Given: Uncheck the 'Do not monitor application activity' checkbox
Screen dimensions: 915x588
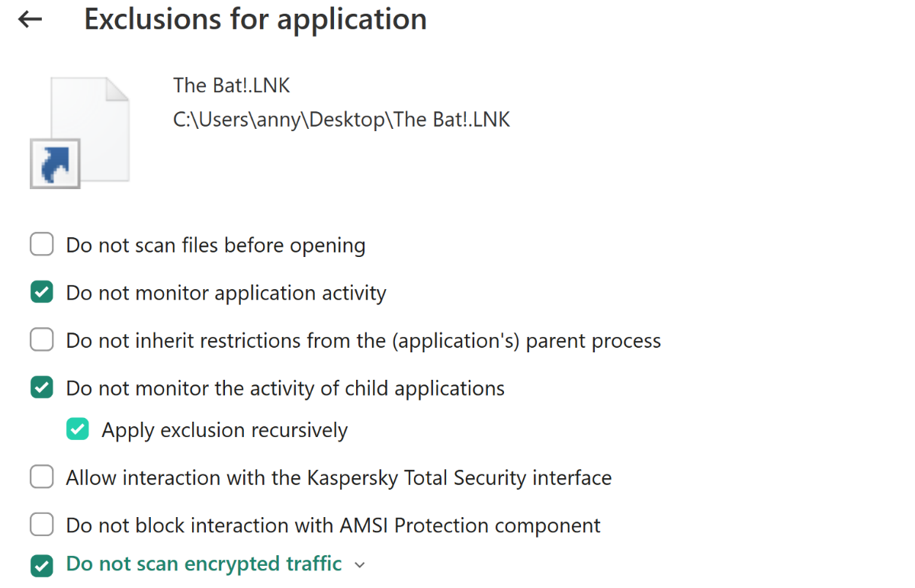Looking at the screenshot, I should (x=42, y=293).
